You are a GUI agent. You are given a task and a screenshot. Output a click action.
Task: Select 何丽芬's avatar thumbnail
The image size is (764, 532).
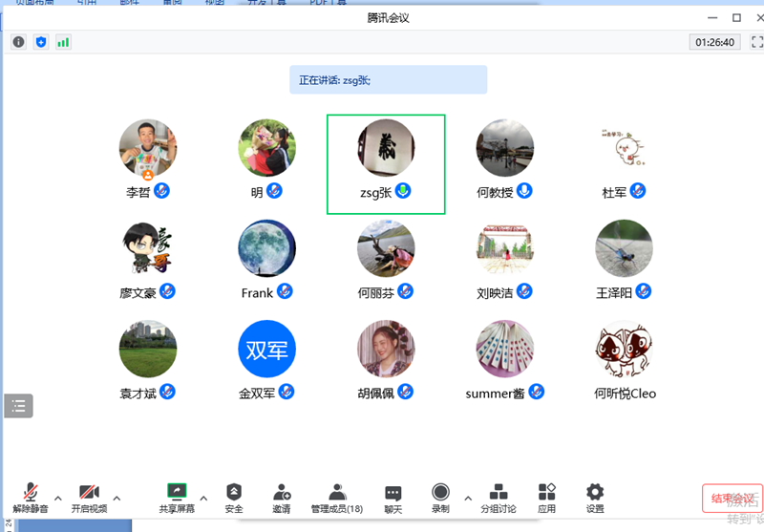386,248
